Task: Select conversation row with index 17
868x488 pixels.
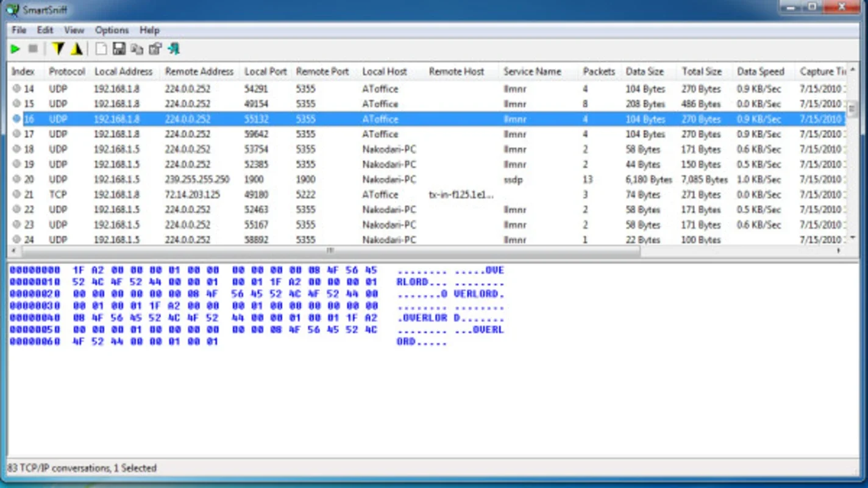Action: (x=427, y=134)
